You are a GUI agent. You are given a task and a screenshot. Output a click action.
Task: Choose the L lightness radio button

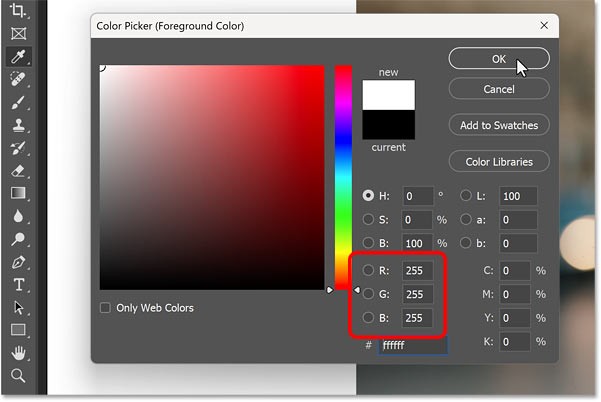pos(466,195)
